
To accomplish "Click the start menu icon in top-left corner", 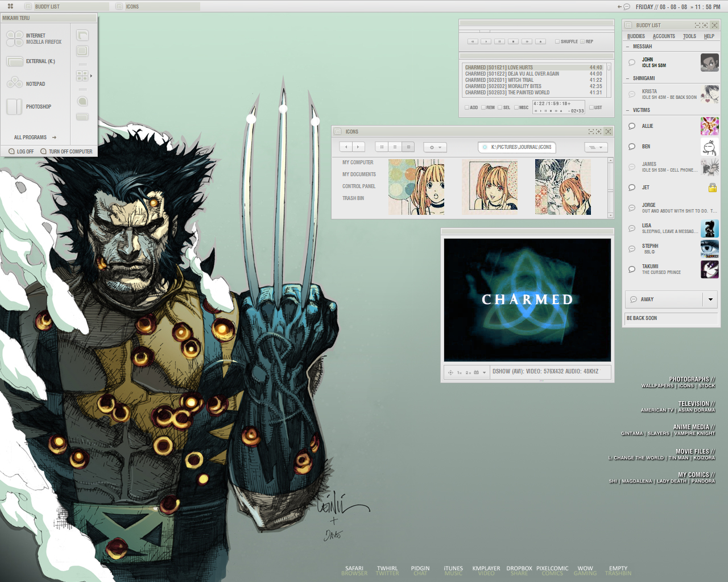I will pos(10,6).
